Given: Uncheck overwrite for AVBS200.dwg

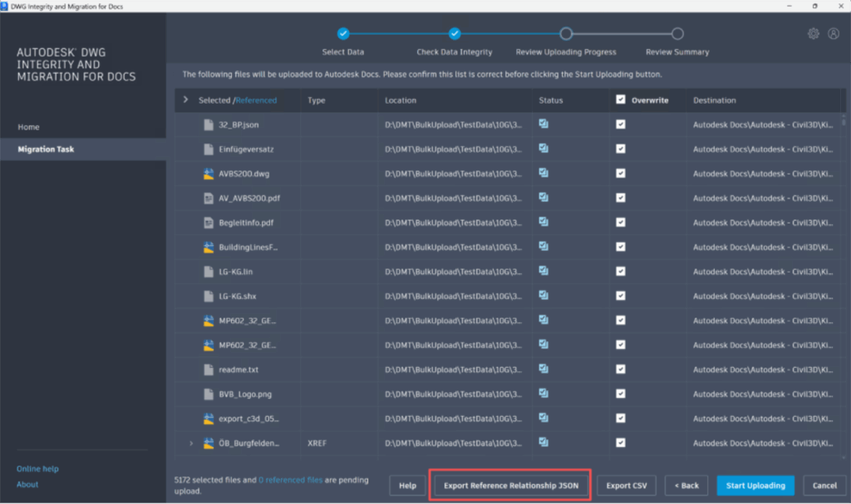Looking at the screenshot, I should 621,173.
